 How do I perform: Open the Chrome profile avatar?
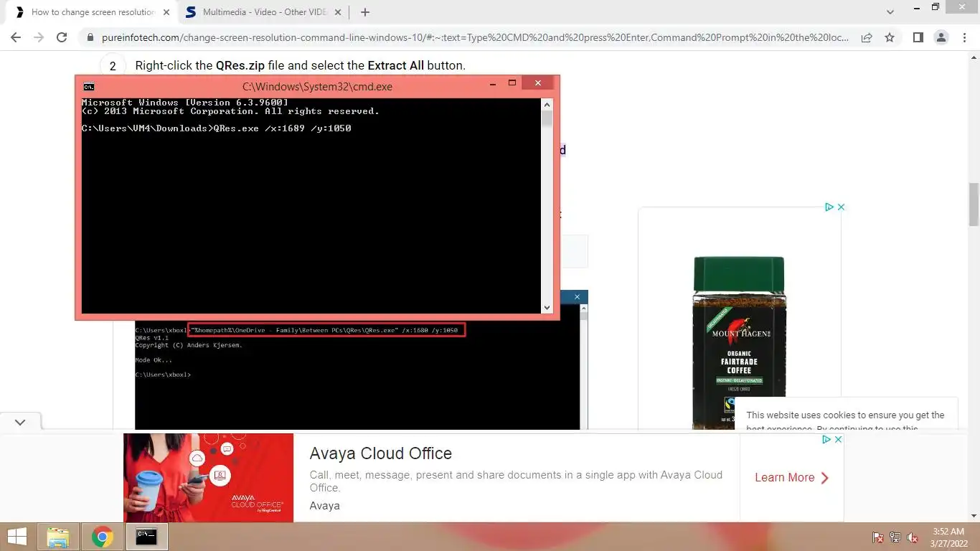coord(941,37)
